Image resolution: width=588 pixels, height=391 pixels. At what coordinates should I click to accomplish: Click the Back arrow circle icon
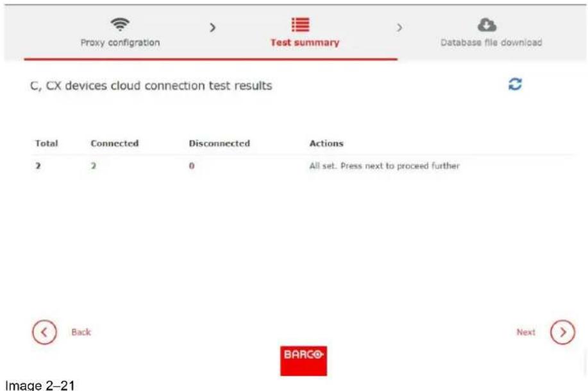pyautogui.click(x=44, y=332)
